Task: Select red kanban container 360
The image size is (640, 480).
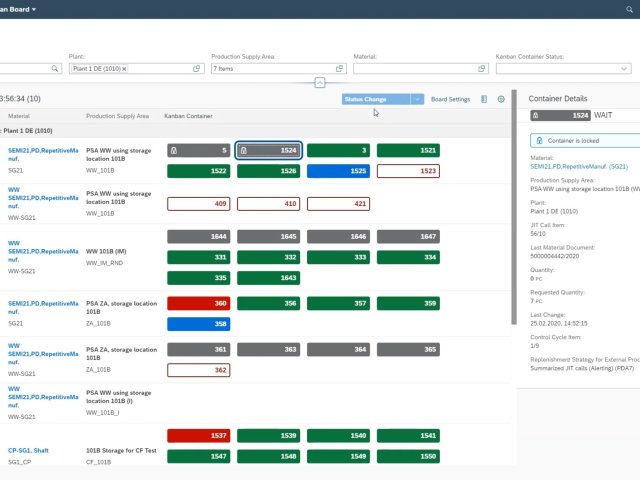Action: coord(198,303)
